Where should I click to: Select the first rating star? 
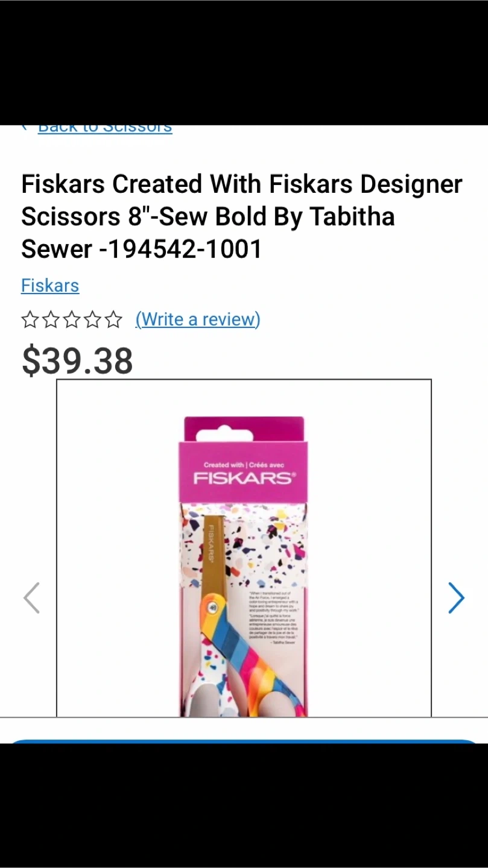coord(30,319)
